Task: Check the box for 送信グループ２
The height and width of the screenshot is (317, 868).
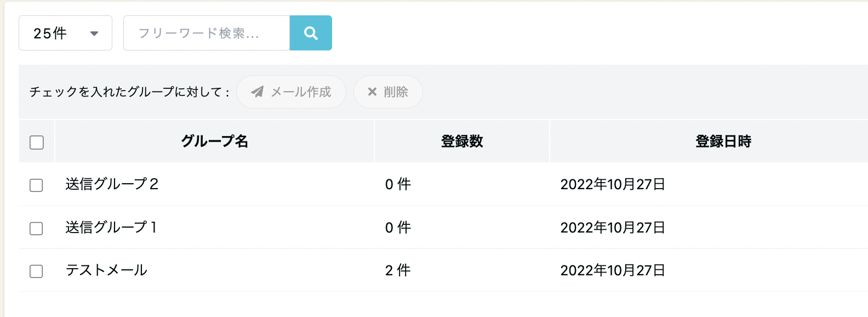Action: click(36, 185)
